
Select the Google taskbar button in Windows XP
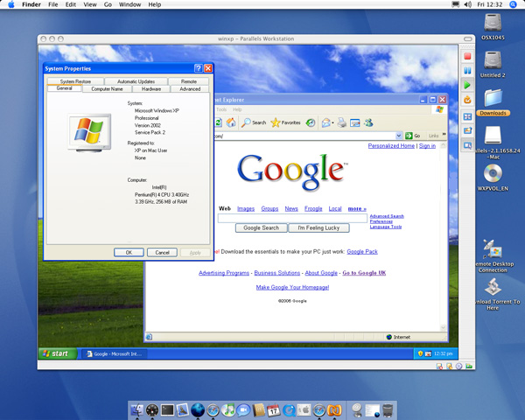pos(114,354)
